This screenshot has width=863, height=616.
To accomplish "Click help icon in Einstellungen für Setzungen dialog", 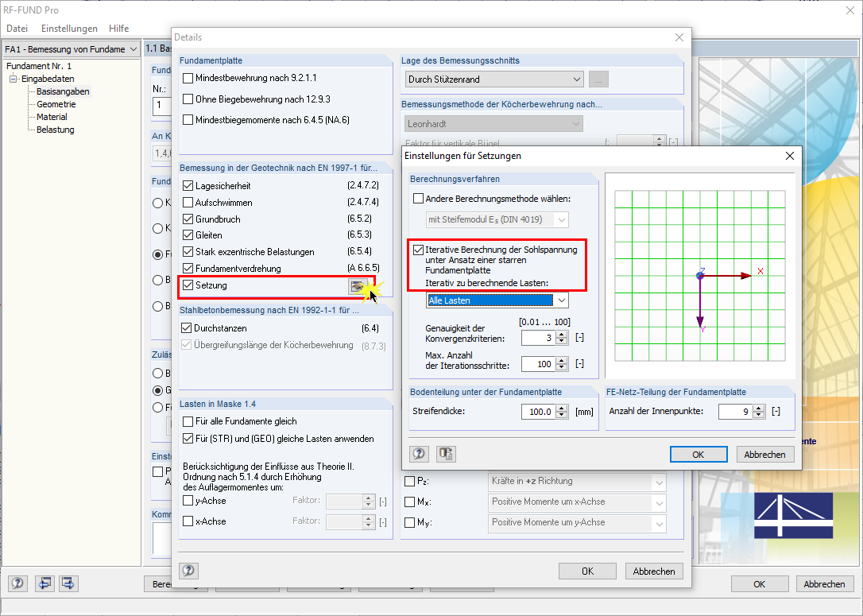I will (x=419, y=454).
